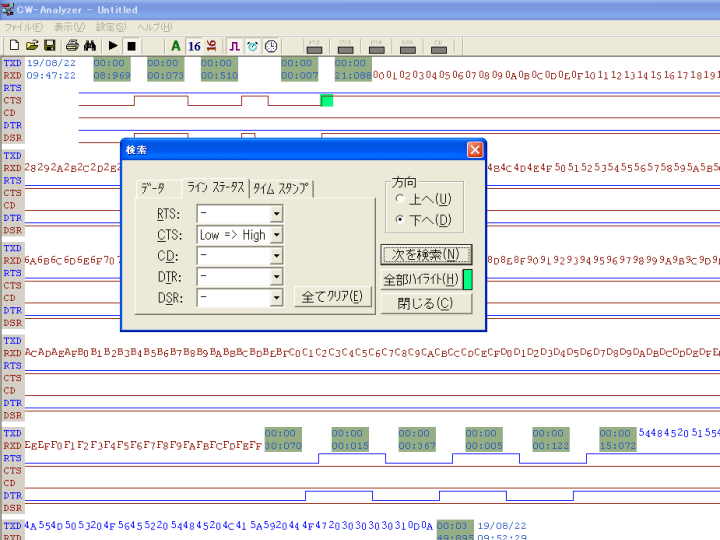The width and height of the screenshot is (720, 540).
Task: Expand the RTS dropdown
Action: click(x=276, y=214)
